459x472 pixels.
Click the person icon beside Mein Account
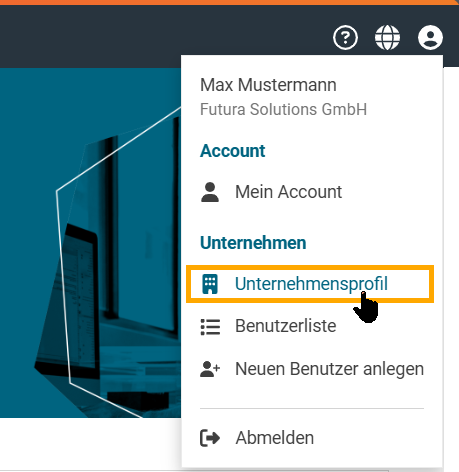[x=210, y=192]
